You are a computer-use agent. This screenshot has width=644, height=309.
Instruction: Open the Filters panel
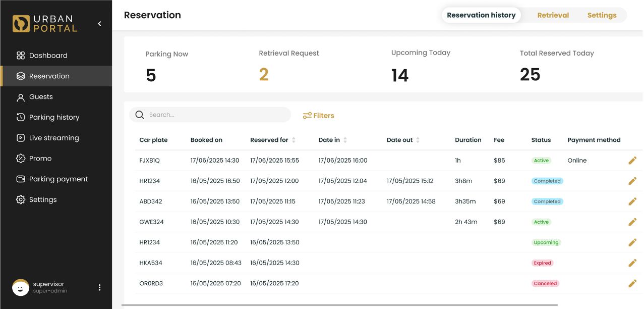click(x=318, y=116)
